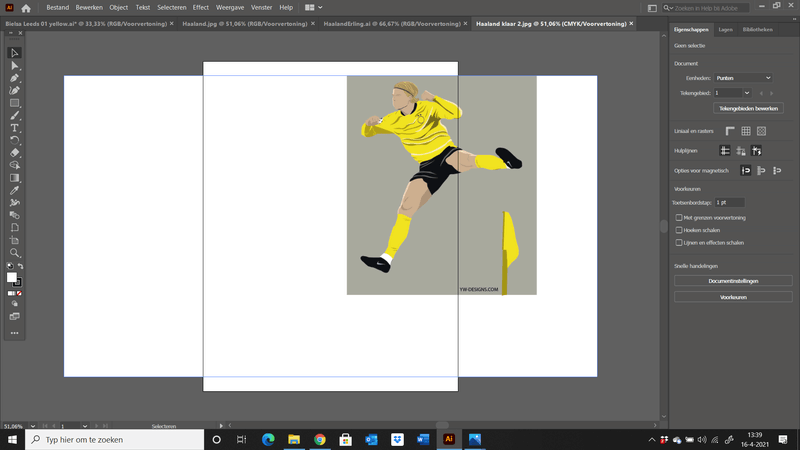Screen dimensions: 800x450
Task: Toggle rulers in Liniaal en rasters
Action: tap(730, 131)
